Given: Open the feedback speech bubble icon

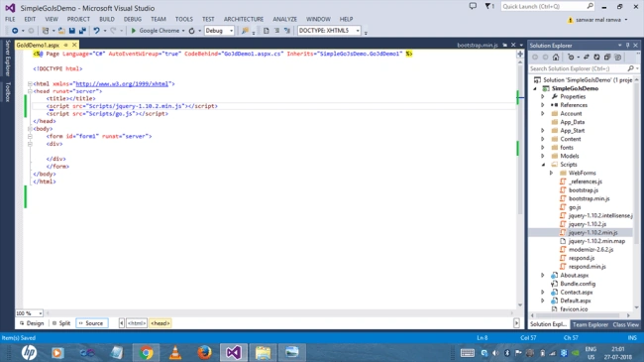Looking at the screenshot, I should click(474, 6).
